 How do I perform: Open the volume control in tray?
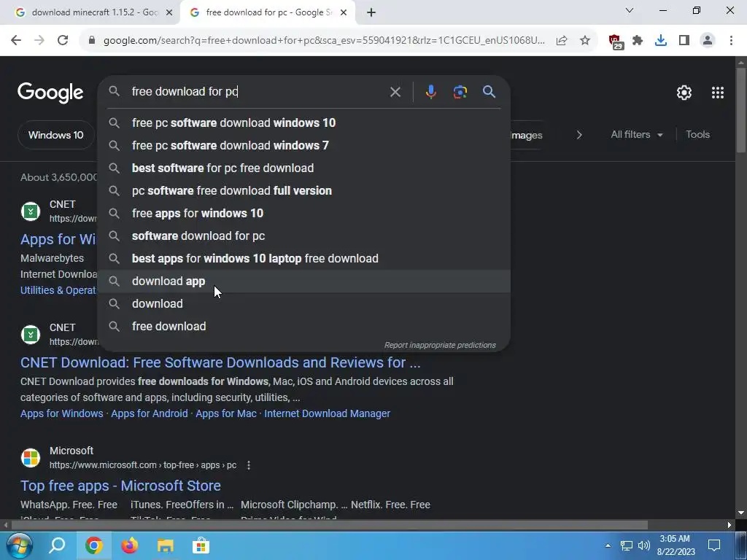tap(644, 545)
